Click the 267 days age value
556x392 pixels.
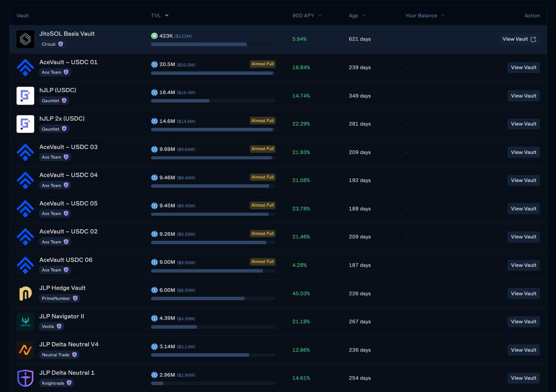point(360,322)
